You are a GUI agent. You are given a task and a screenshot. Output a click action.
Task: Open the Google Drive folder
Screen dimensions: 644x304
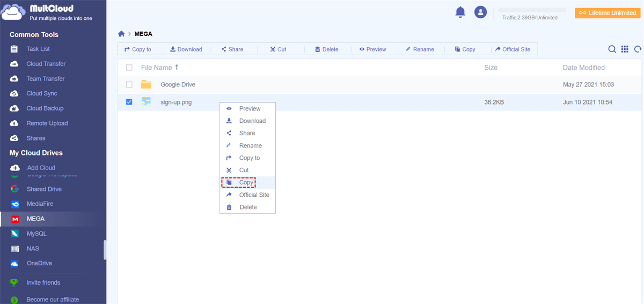click(178, 85)
